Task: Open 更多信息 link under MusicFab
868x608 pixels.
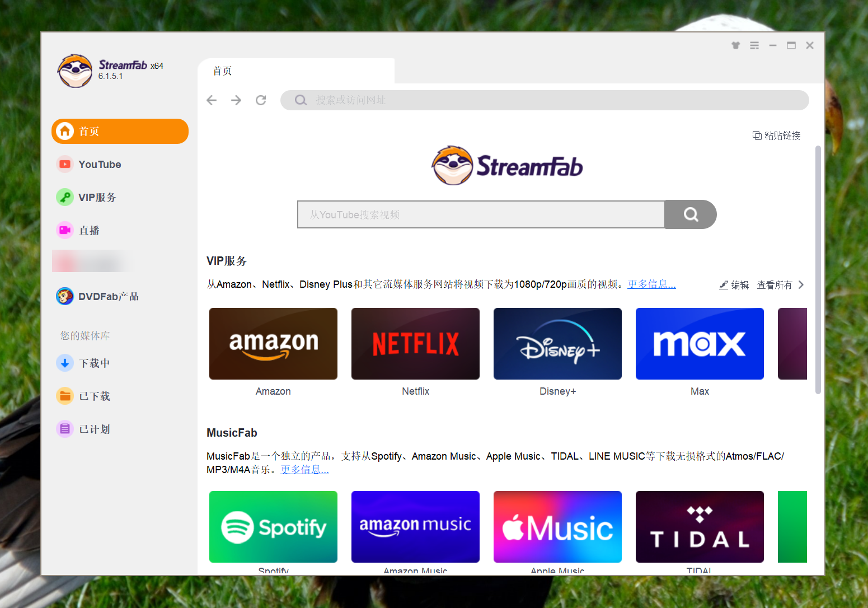Action: tap(304, 470)
